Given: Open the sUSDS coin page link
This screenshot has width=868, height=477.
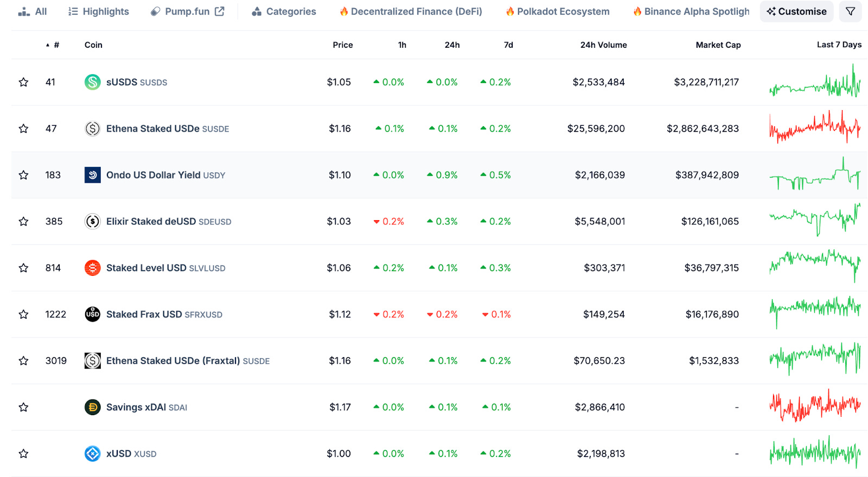Looking at the screenshot, I should tap(137, 82).
